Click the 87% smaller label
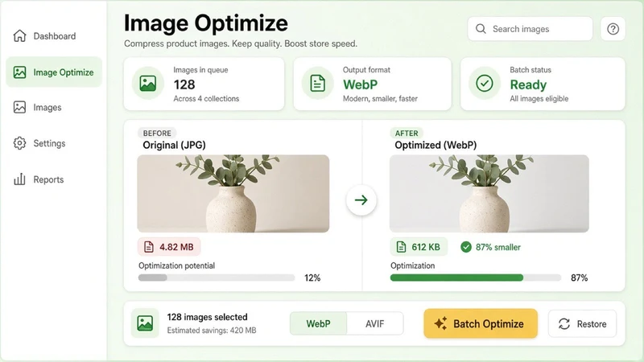Image resolution: width=644 pixels, height=362 pixels. [x=497, y=247]
